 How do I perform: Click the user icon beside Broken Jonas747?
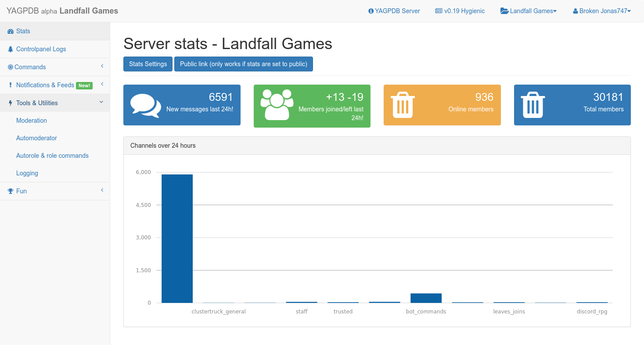point(576,11)
